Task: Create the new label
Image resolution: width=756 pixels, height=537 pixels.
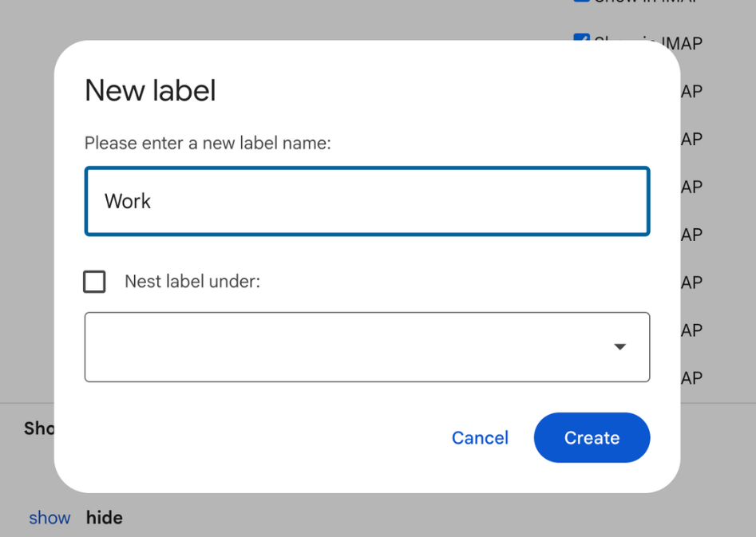Action: click(592, 438)
